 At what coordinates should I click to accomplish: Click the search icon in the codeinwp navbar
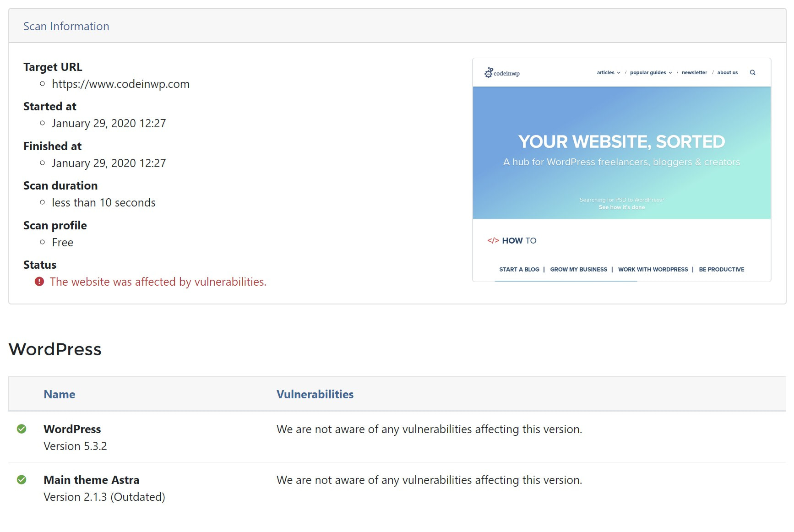coord(753,72)
